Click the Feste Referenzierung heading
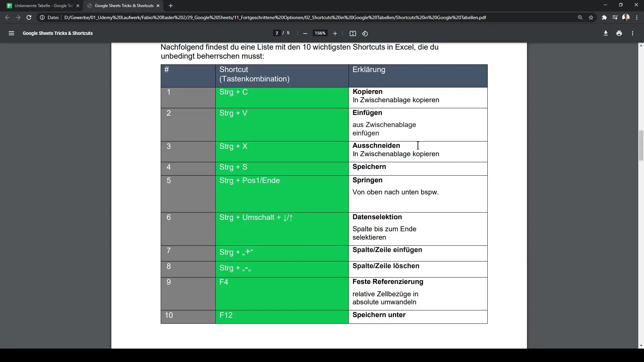 [388, 282]
